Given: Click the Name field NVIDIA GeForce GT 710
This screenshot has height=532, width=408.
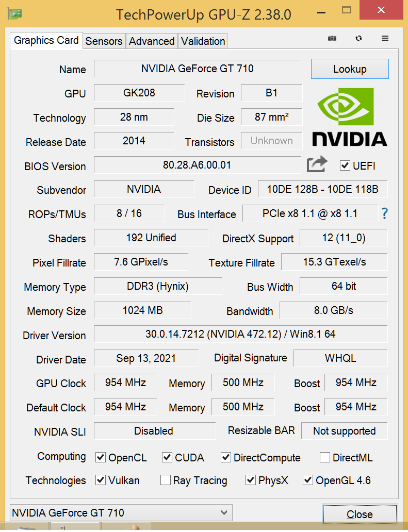Looking at the screenshot, I should [x=197, y=69].
